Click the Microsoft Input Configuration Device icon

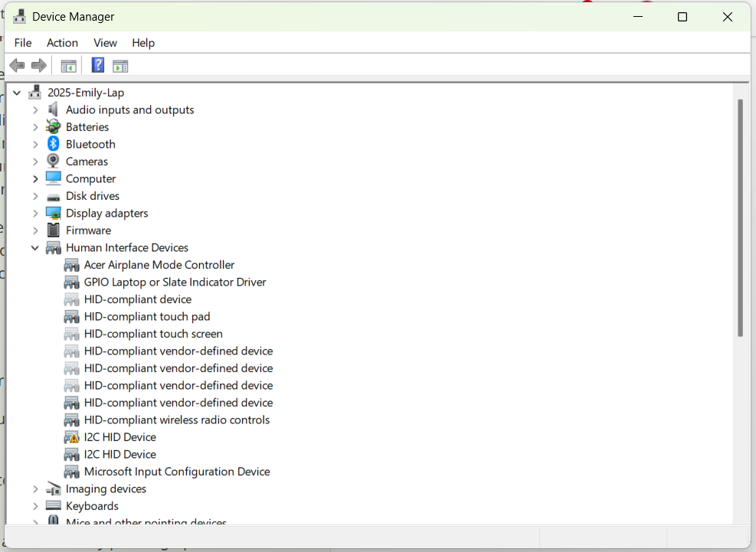click(71, 472)
